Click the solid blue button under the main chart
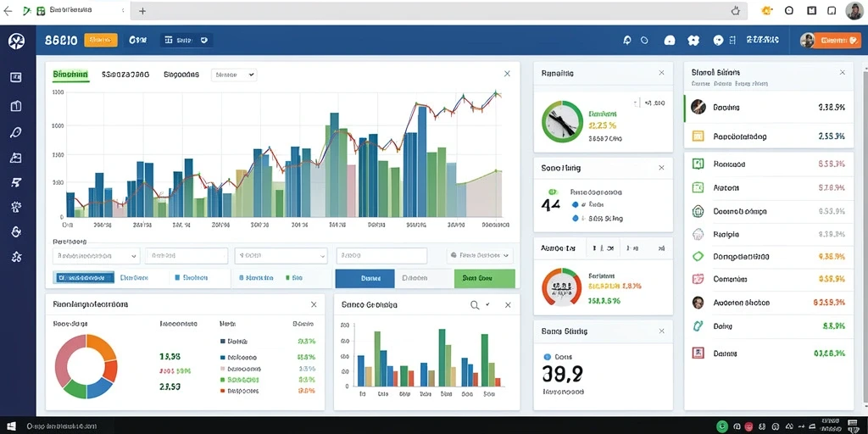This screenshot has height=434, width=868. (x=364, y=278)
